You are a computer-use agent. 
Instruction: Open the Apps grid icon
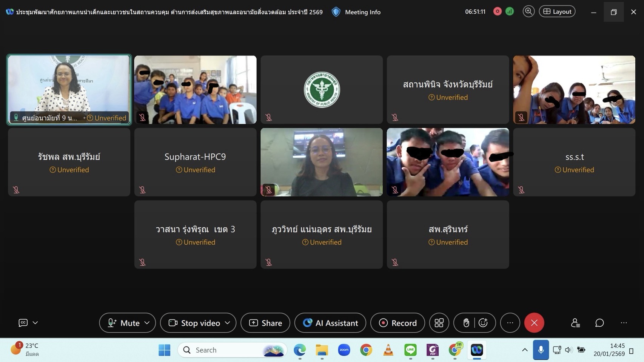click(x=439, y=323)
